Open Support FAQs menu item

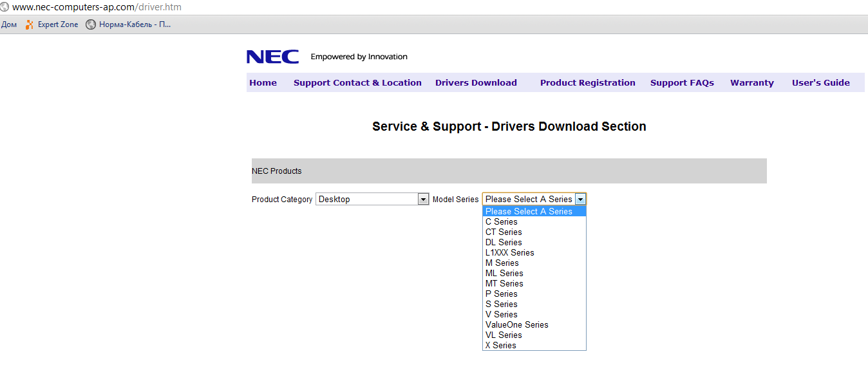pyautogui.click(x=682, y=82)
